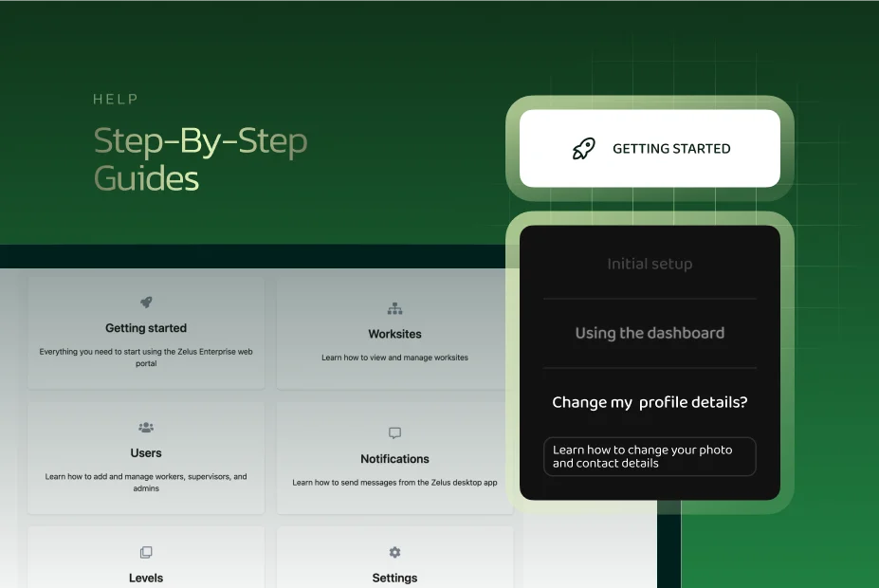Viewport: 879px width, 588px height.
Task: Open the photo and contact details answer box
Action: [650, 456]
